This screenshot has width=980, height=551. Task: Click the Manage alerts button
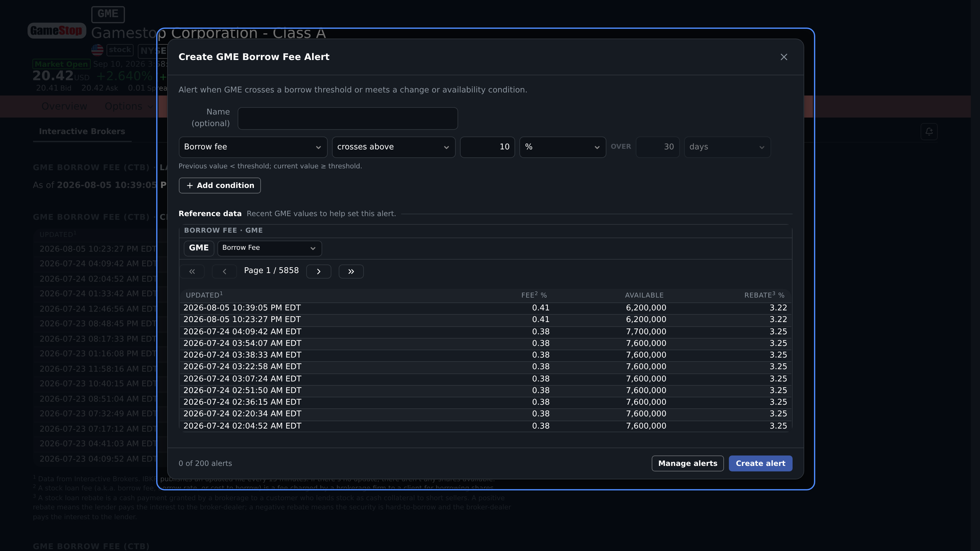point(688,463)
